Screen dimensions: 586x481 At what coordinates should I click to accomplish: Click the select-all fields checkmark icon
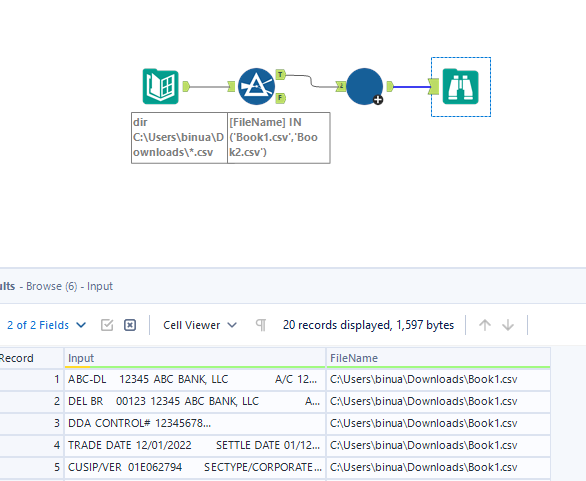click(107, 325)
